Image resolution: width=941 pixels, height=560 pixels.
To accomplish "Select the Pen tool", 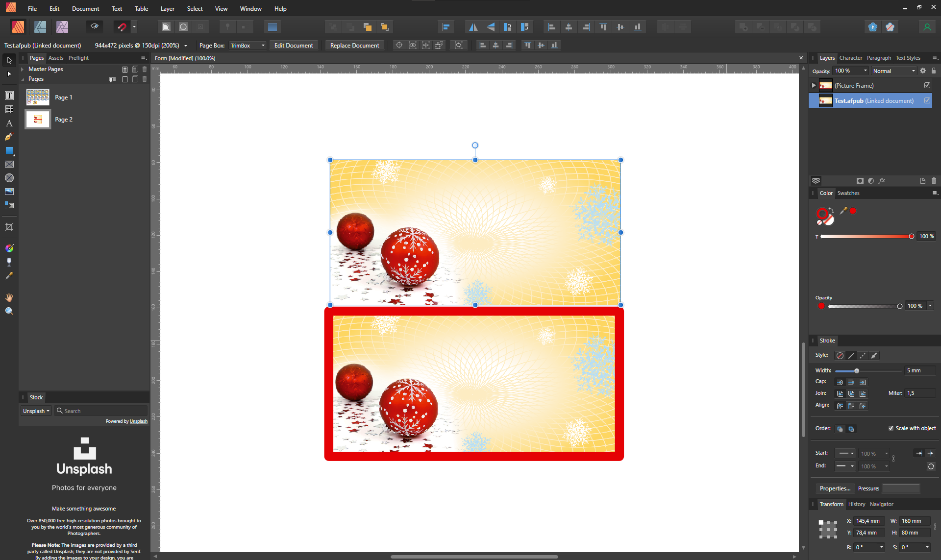I will (9, 137).
